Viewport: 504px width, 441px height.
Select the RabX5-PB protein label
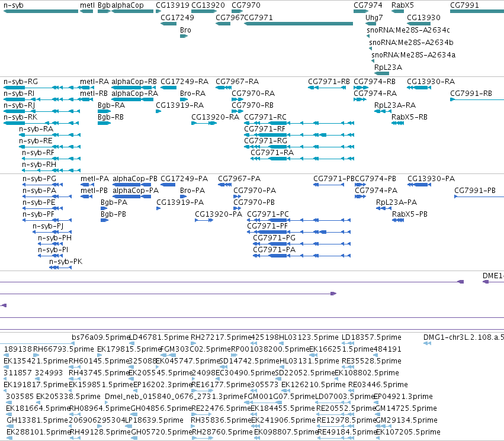(410, 214)
